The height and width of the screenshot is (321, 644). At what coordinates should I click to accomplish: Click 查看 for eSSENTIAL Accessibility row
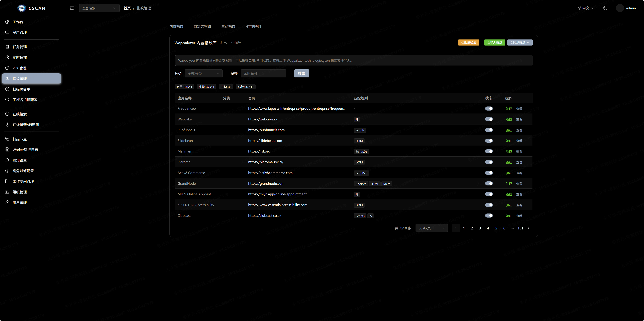click(x=519, y=205)
